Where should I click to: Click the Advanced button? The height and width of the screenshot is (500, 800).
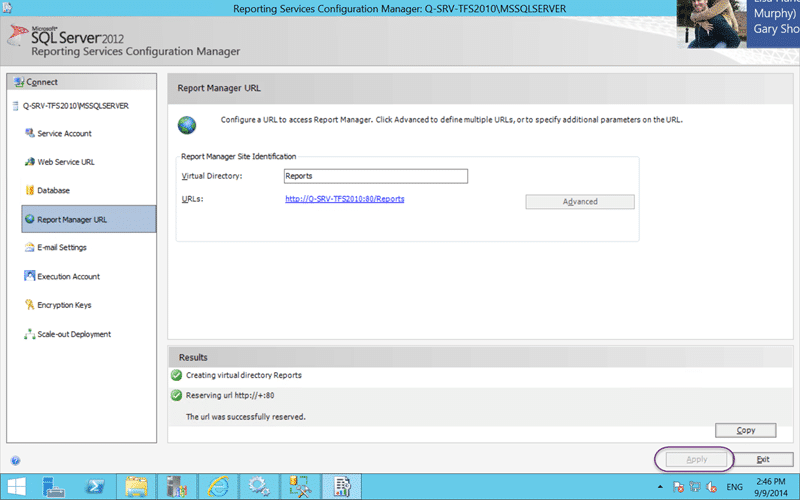coord(580,202)
